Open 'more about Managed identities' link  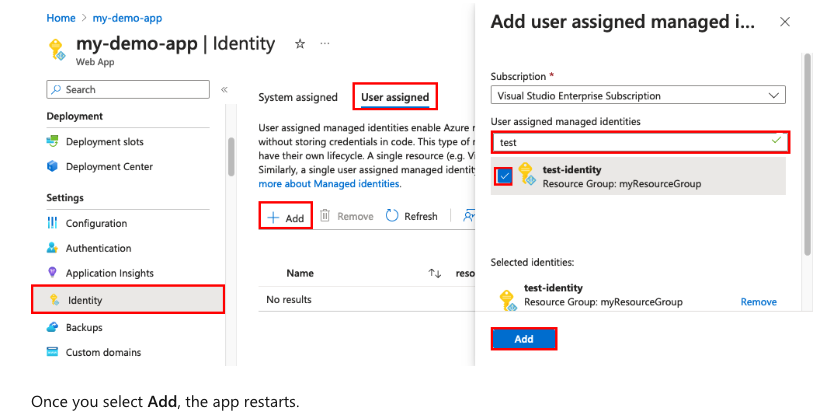[329, 184]
